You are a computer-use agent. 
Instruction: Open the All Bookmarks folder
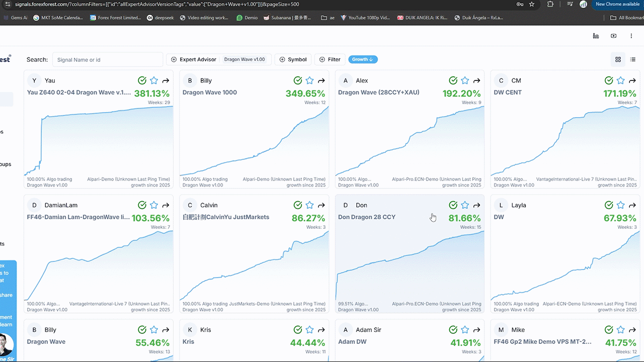point(626,18)
